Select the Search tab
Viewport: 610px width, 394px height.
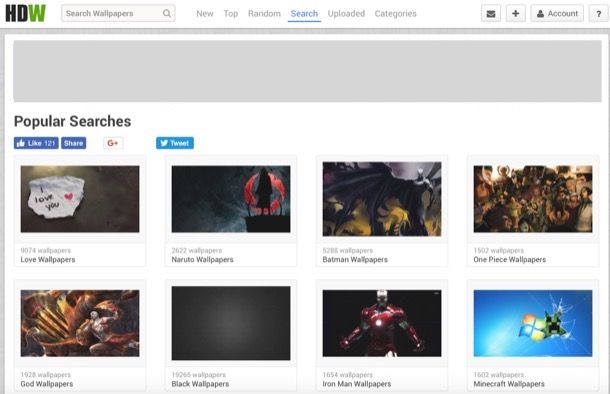click(x=304, y=14)
